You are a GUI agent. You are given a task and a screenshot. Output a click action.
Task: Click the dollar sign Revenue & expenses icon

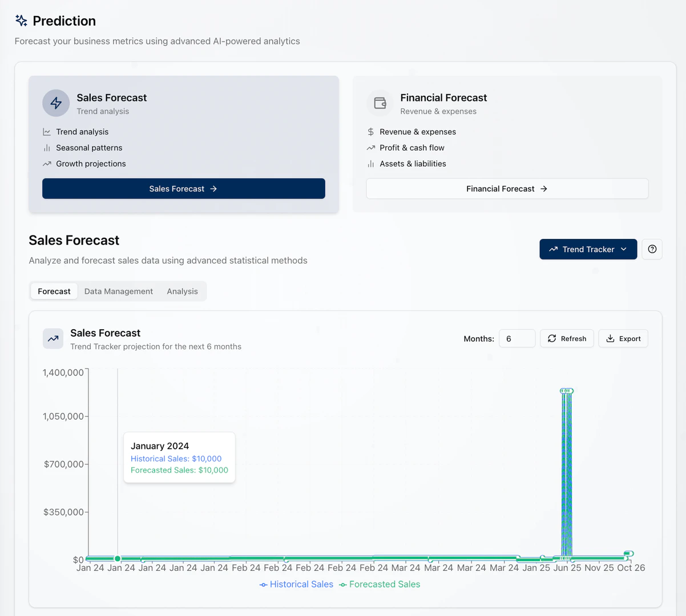point(371,132)
